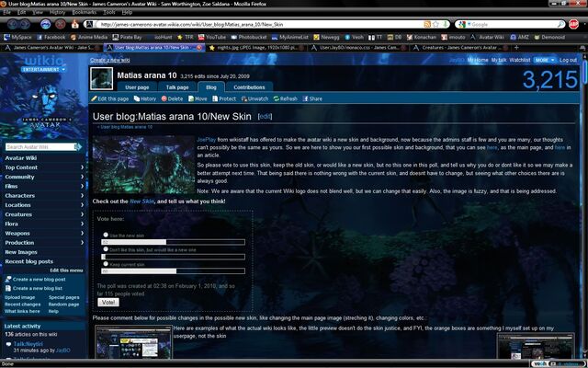
Task: Click the red Adblock stop-sign icon
Action: coord(573,25)
